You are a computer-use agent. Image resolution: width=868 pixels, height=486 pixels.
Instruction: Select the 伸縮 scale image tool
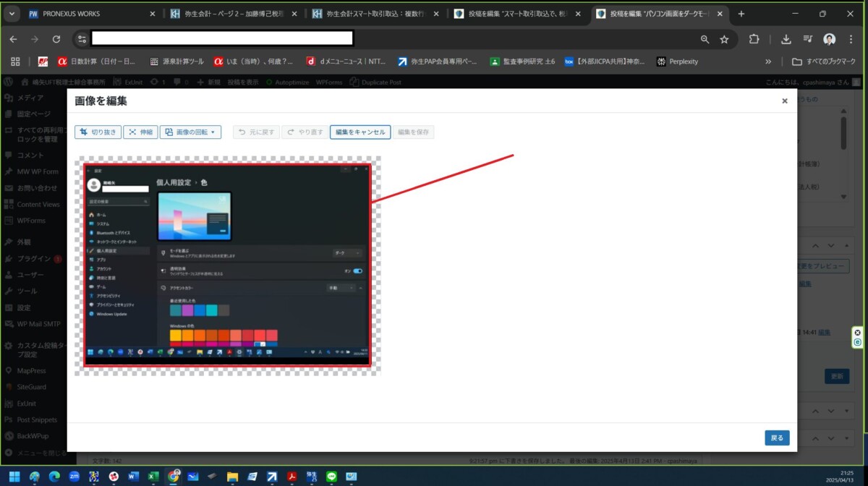[x=140, y=132]
